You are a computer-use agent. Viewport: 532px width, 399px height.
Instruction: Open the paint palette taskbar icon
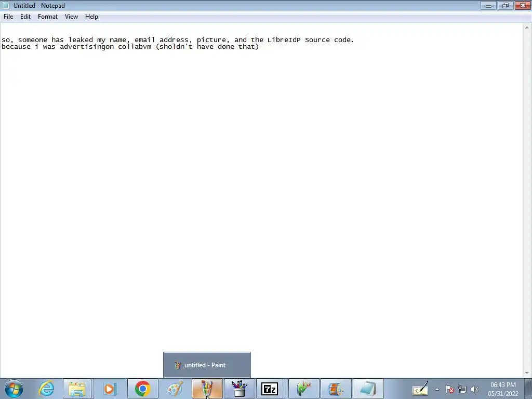pyautogui.click(x=175, y=389)
